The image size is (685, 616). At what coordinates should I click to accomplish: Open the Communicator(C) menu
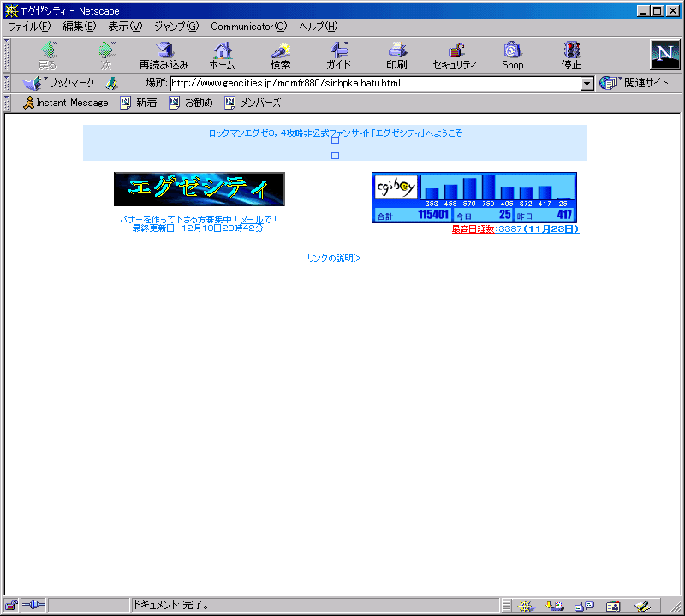coord(249,27)
